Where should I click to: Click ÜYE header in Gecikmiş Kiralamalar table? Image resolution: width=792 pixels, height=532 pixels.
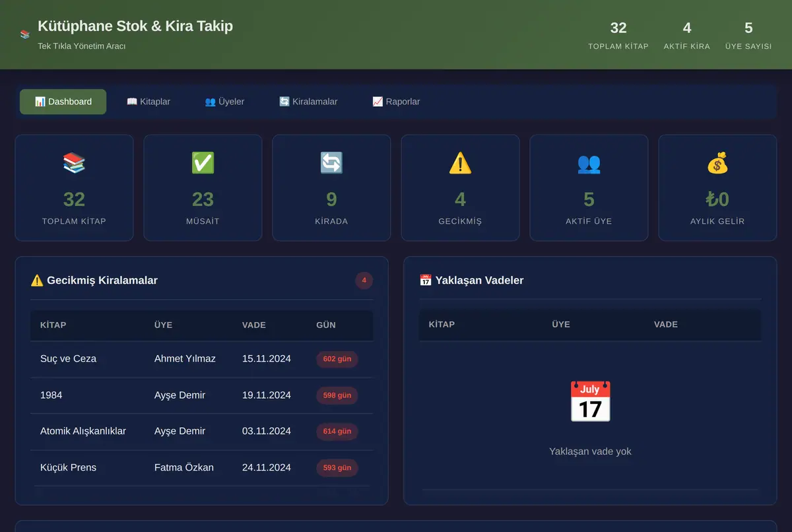point(164,325)
